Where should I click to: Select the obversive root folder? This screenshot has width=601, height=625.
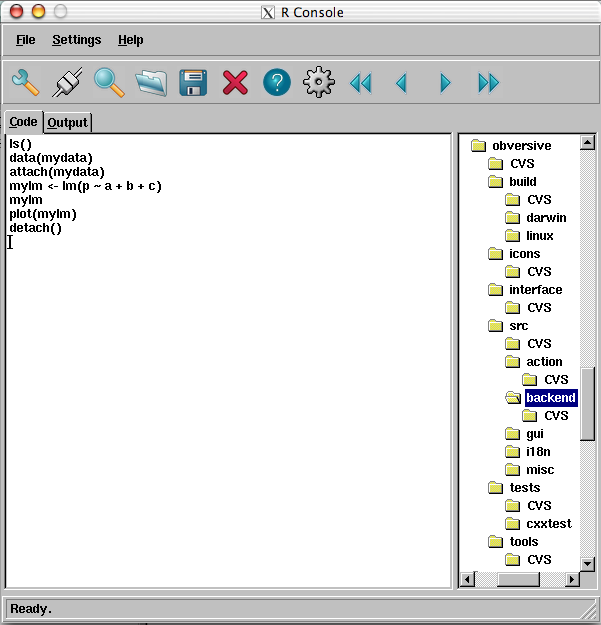pos(522,146)
